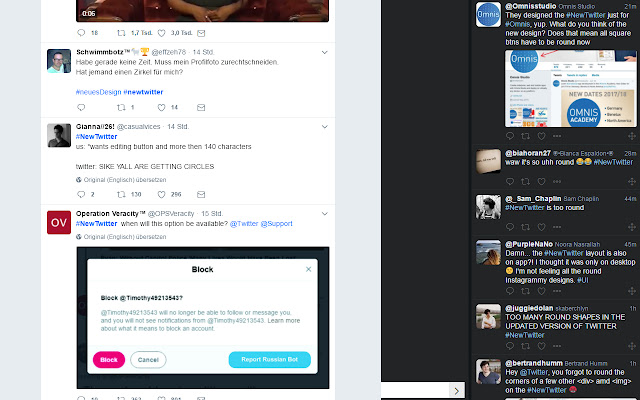Like the @biahoran27 tweet
This screenshot has height=400, width=640.
tap(541, 181)
